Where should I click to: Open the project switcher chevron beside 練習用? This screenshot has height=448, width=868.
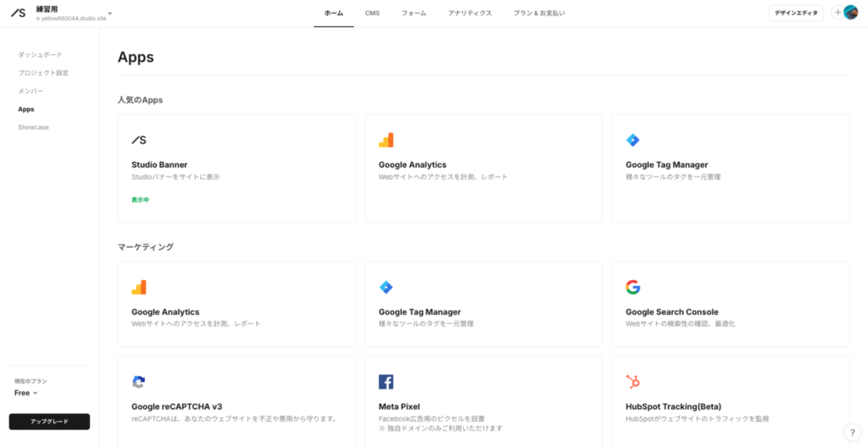[x=109, y=14]
